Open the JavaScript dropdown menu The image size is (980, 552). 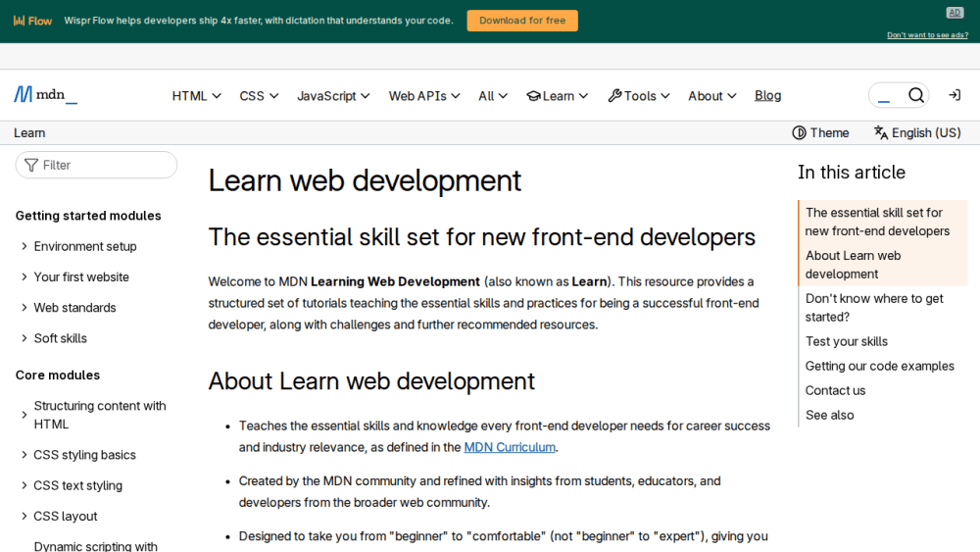tap(333, 96)
